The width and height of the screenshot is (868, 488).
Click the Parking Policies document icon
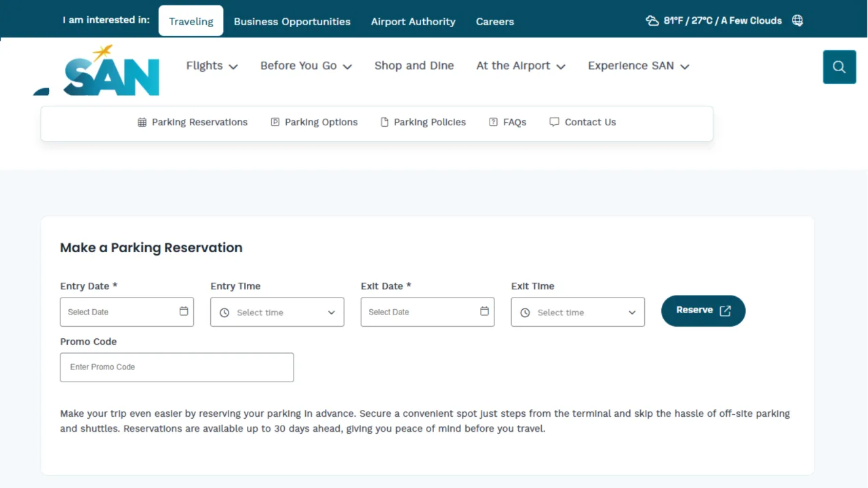pos(384,123)
